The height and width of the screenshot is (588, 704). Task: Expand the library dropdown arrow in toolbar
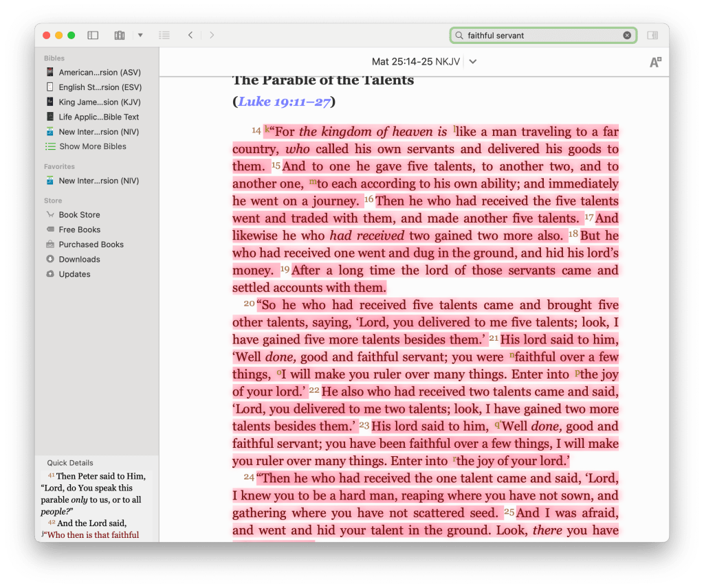(140, 35)
